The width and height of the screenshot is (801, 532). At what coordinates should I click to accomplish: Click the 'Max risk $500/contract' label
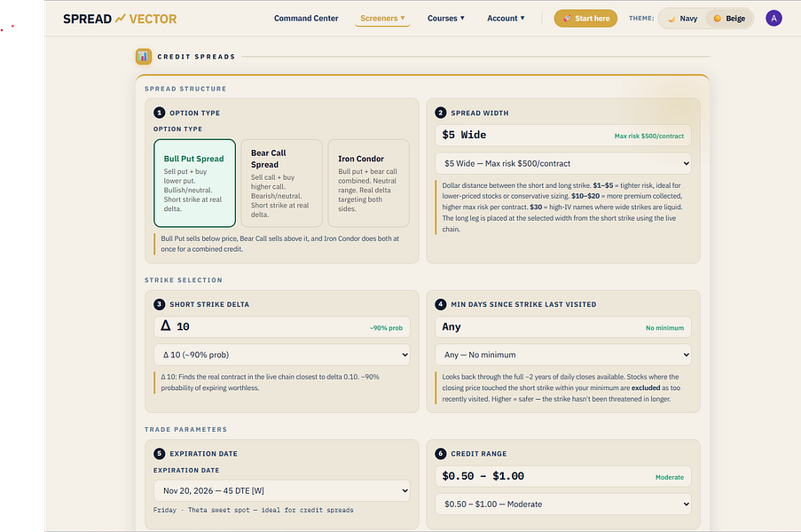[x=648, y=137]
